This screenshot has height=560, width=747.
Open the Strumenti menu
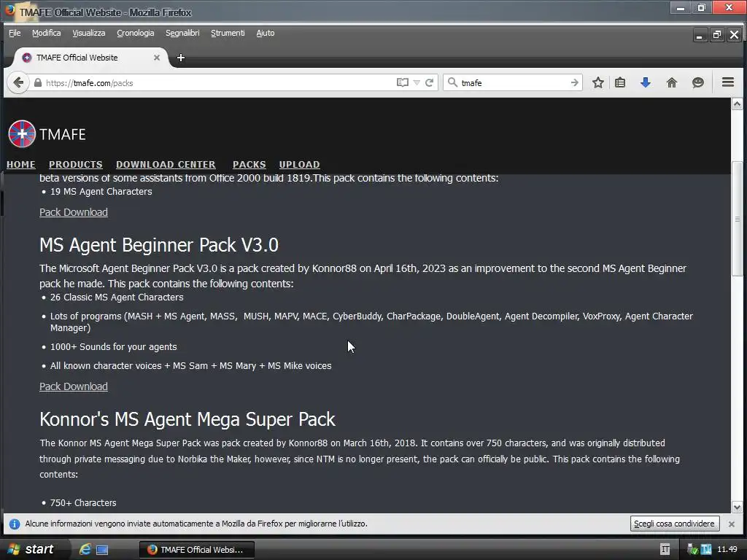[228, 33]
